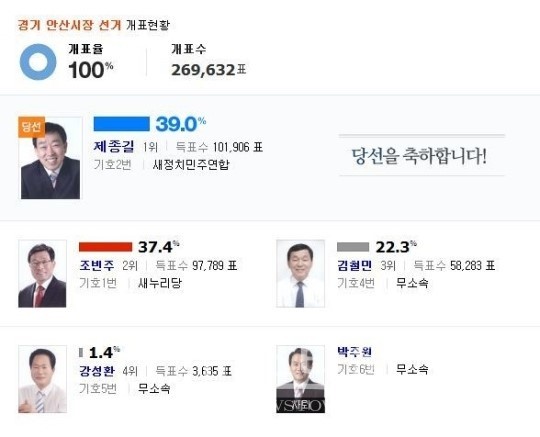The height and width of the screenshot is (437, 540).
Task: Open 박주원 candidate photo
Action: point(300,379)
